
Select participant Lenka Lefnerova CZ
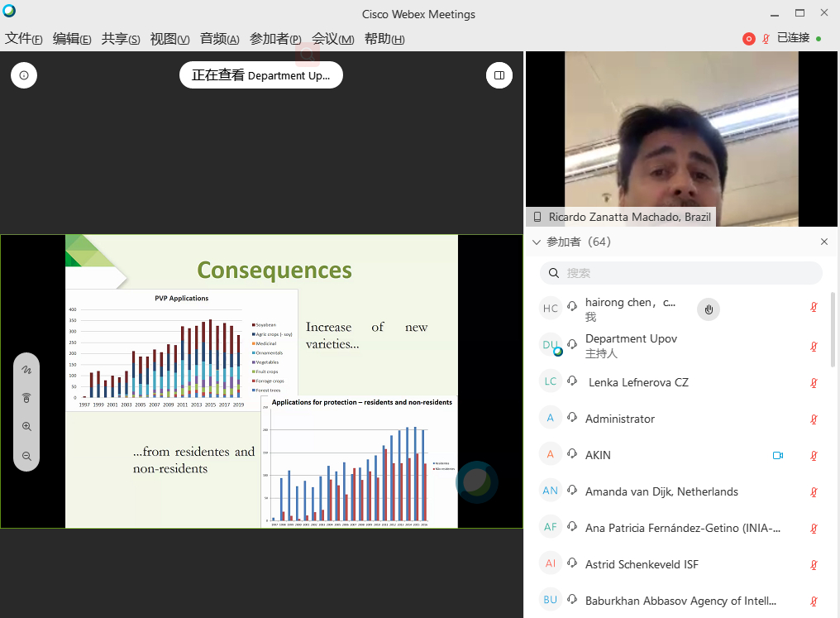(x=680, y=382)
